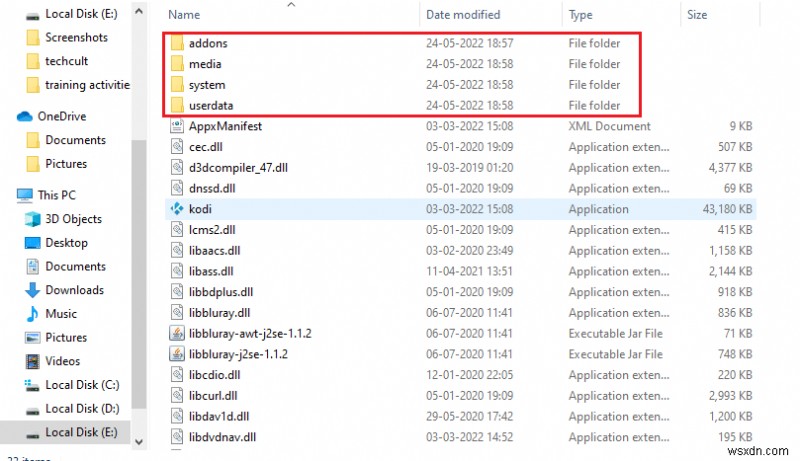Screen dimensions: 800x461
Task: Click the addons folder icon
Action: coord(175,44)
